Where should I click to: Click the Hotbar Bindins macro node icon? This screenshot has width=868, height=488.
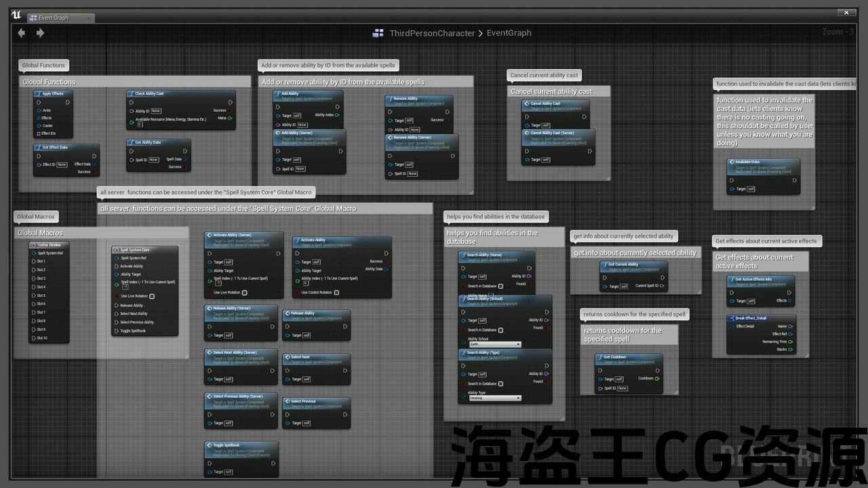tap(33, 244)
